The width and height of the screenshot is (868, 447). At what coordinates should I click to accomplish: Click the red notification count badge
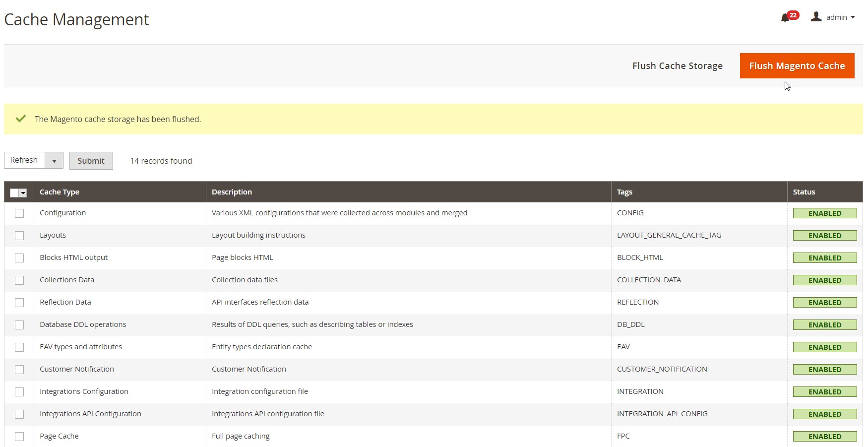(793, 15)
